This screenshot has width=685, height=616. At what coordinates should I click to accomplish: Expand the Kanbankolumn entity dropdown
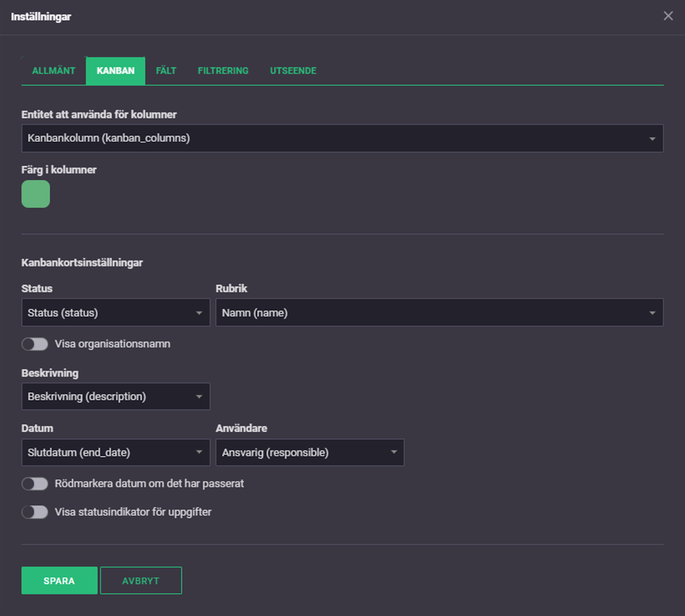pos(342,138)
